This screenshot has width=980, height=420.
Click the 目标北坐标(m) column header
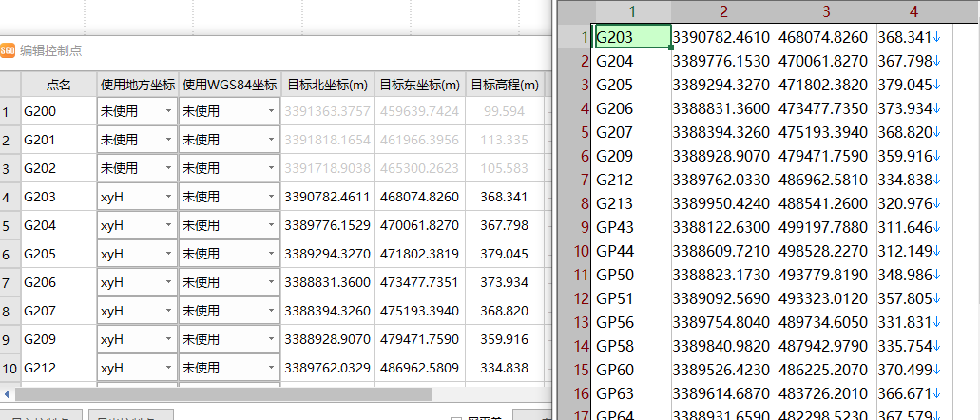[x=328, y=85]
